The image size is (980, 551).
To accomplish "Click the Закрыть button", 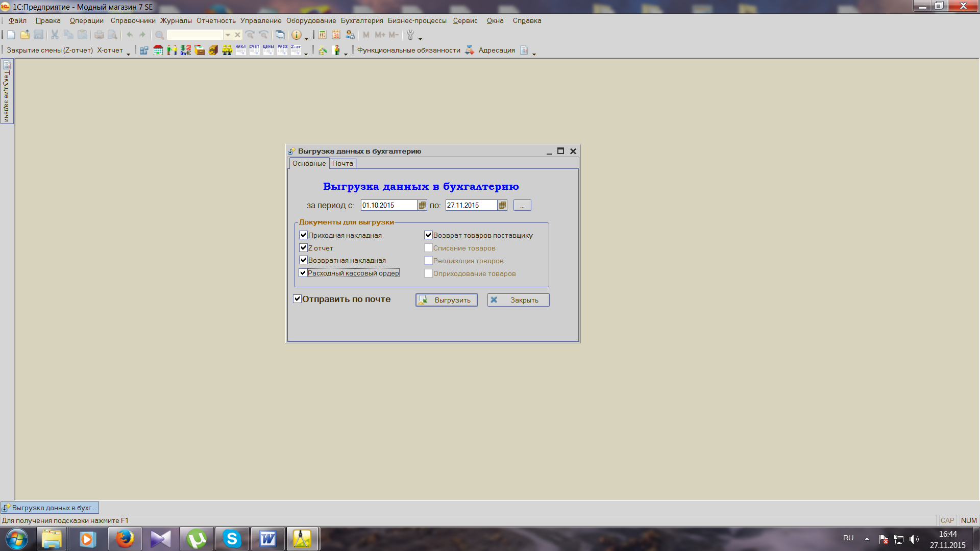I will (x=518, y=300).
